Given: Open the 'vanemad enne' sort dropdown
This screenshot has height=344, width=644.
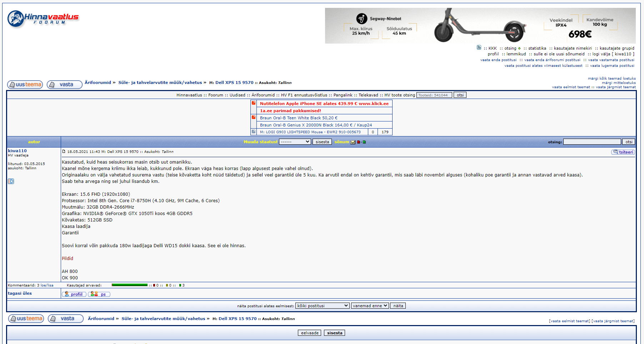Looking at the screenshot, I should pyautogui.click(x=370, y=306).
